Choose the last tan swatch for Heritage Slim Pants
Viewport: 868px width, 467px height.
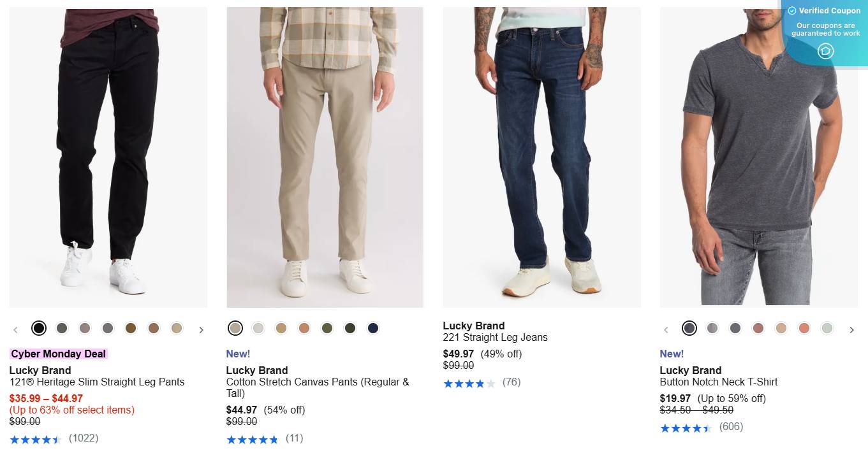pyautogui.click(x=177, y=328)
